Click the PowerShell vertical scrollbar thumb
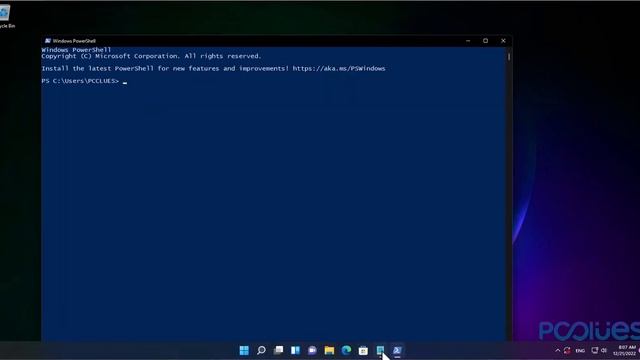This screenshot has height=360, width=640. tap(509, 56)
